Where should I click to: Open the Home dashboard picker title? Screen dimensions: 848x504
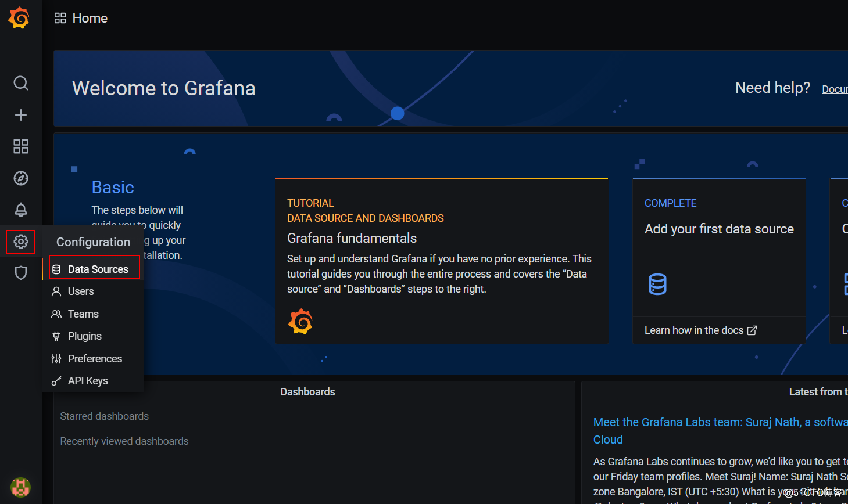pyautogui.click(x=90, y=18)
